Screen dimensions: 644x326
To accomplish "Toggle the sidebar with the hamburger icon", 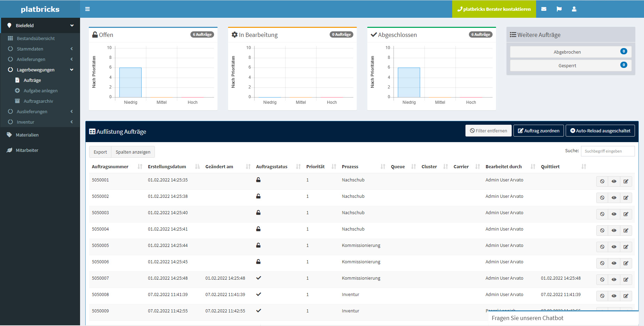I will click(87, 9).
